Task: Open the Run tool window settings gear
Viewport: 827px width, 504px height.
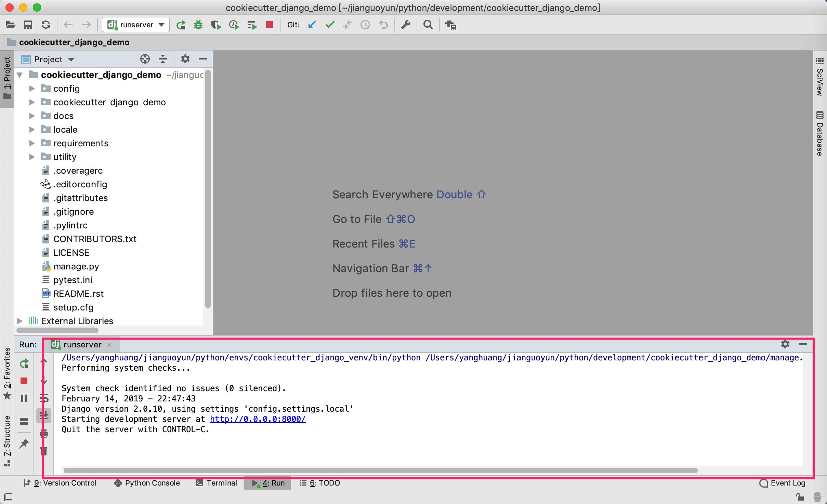Action: 785,344
